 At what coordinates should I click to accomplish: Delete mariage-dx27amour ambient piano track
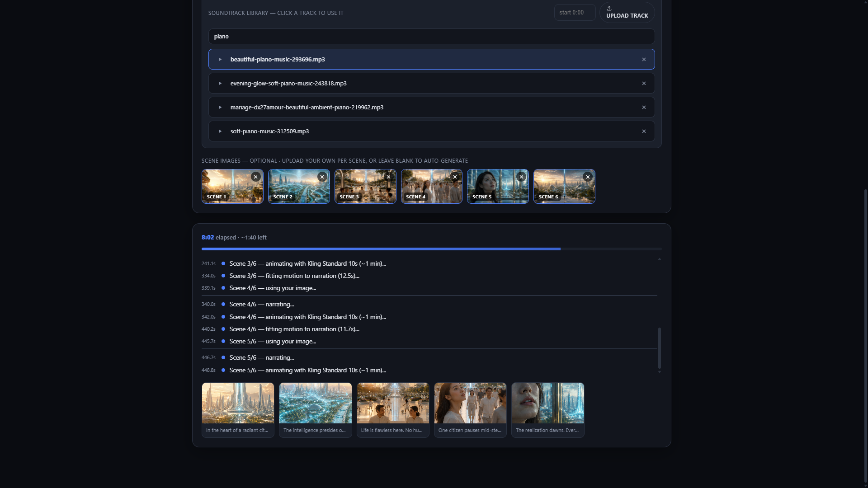click(x=644, y=107)
